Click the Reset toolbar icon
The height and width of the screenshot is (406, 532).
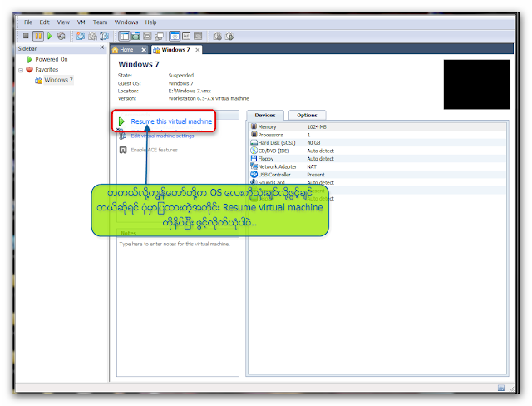[61, 36]
